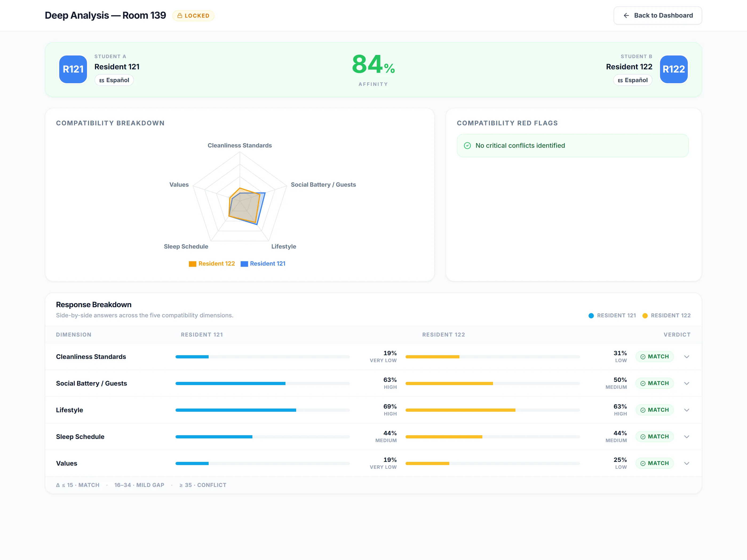
Task: Expand the Social Battery / Guests row
Action: (x=686, y=383)
